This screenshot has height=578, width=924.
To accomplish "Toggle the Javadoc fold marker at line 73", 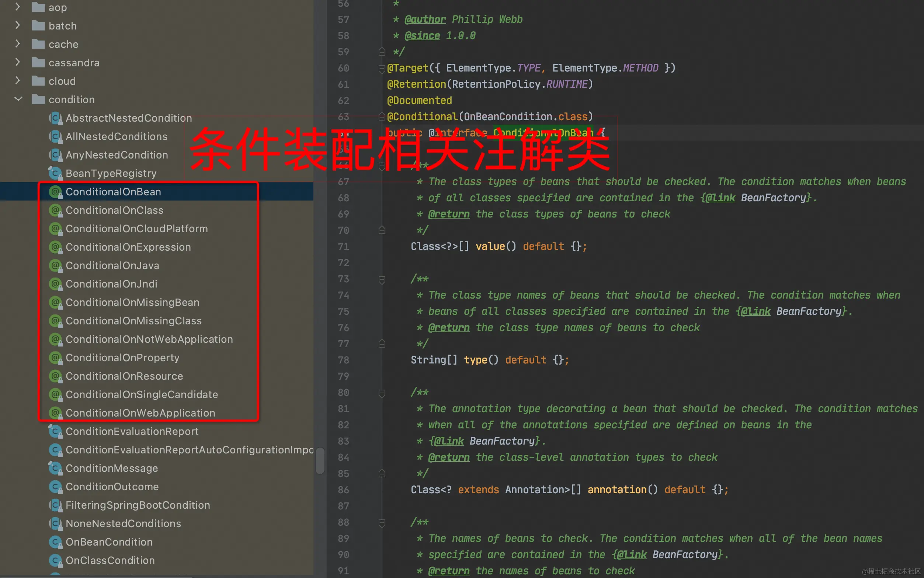I will pyautogui.click(x=382, y=279).
